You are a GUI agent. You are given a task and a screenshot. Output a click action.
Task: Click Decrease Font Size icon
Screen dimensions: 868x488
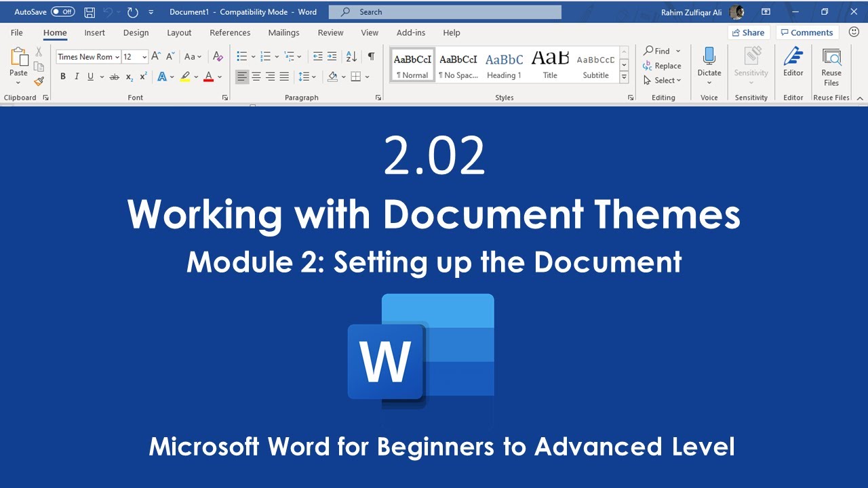click(x=170, y=56)
